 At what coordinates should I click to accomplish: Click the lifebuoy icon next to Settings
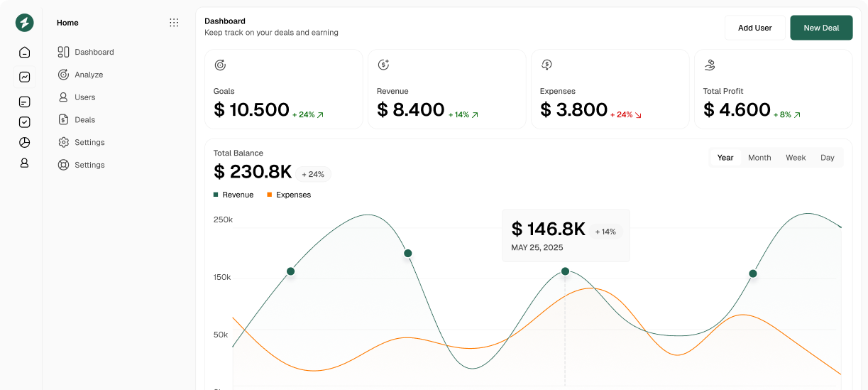[63, 165]
